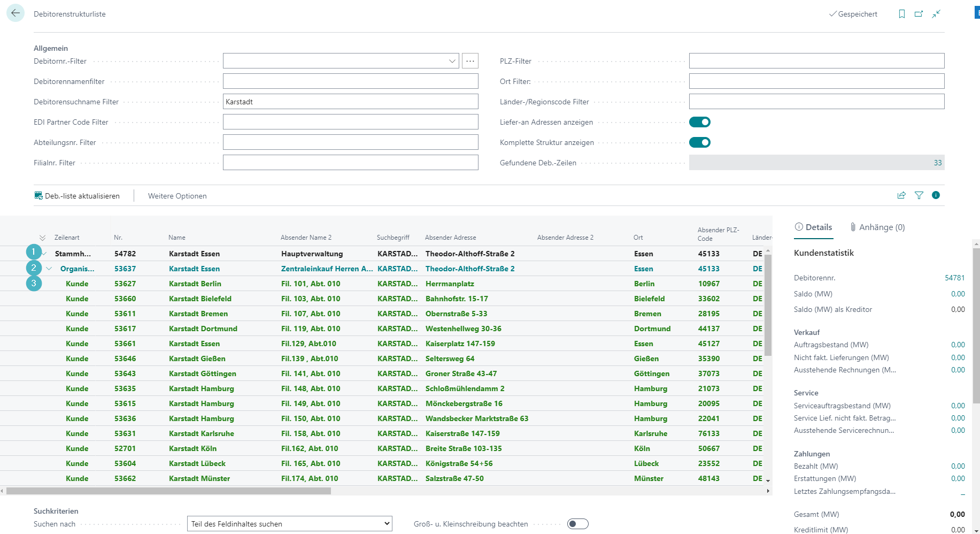This screenshot has height=534, width=980.
Task: Click the bookmark icon in header
Action: point(901,14)
